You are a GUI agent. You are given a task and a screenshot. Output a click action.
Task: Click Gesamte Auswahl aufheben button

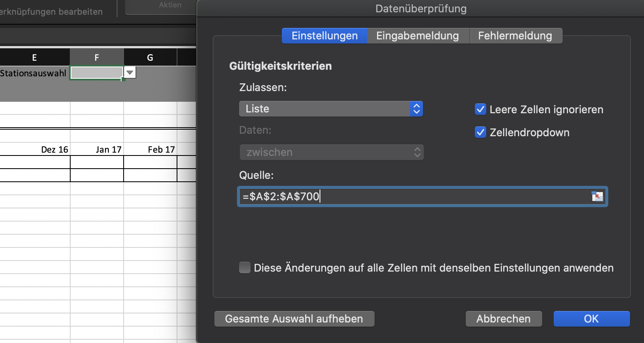294,319
